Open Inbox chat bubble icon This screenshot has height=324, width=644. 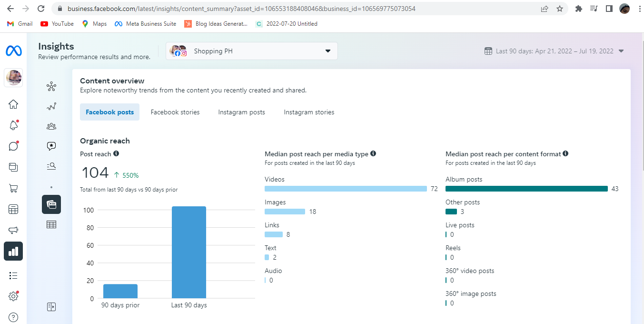tap(13, 146)
